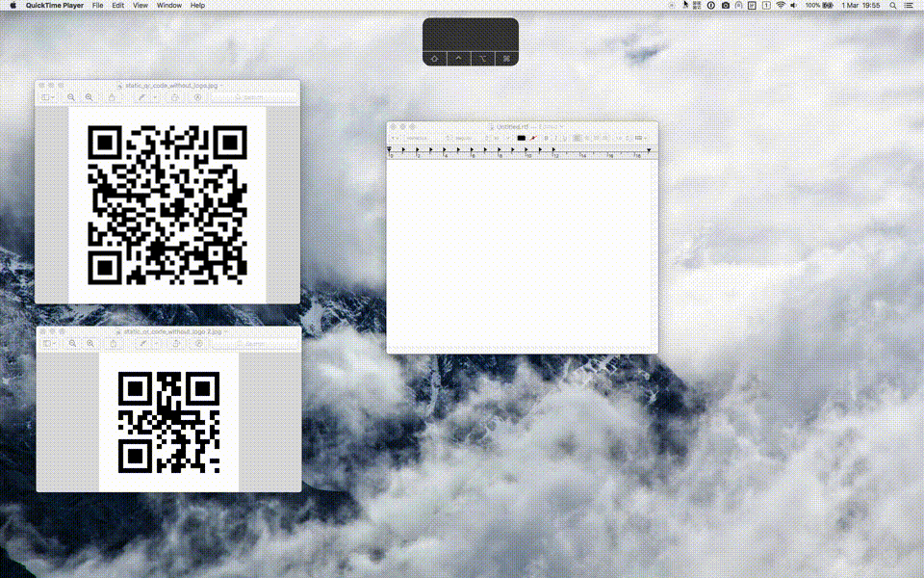Open the camera icon in the menu bar
The image size is (924, 578).
pos(726,6)
